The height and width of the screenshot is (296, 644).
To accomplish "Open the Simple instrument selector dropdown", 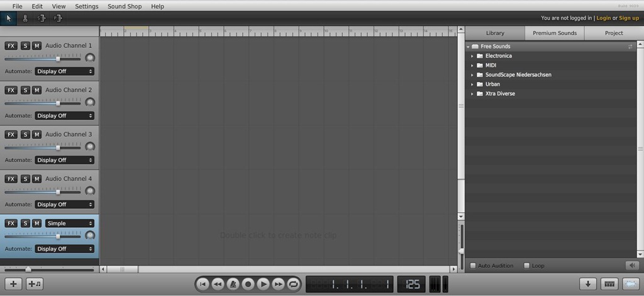I will pos(70,224).
